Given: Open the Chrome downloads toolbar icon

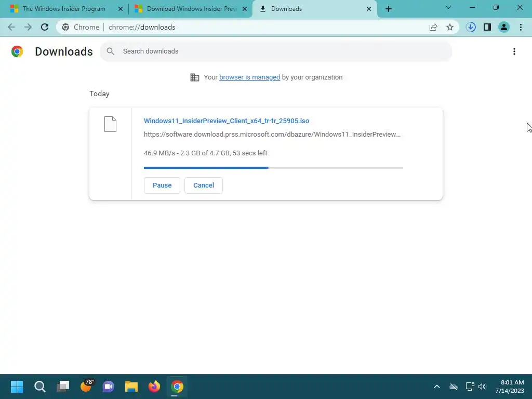Looking at the screenshot, I should click(471, 27).
